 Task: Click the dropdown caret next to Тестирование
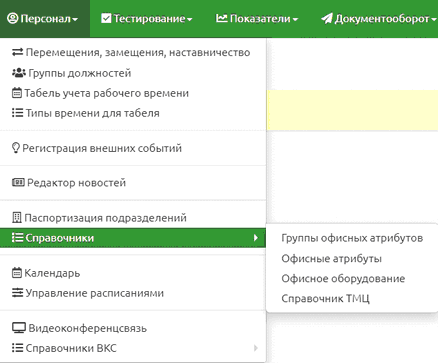[190, 20]
